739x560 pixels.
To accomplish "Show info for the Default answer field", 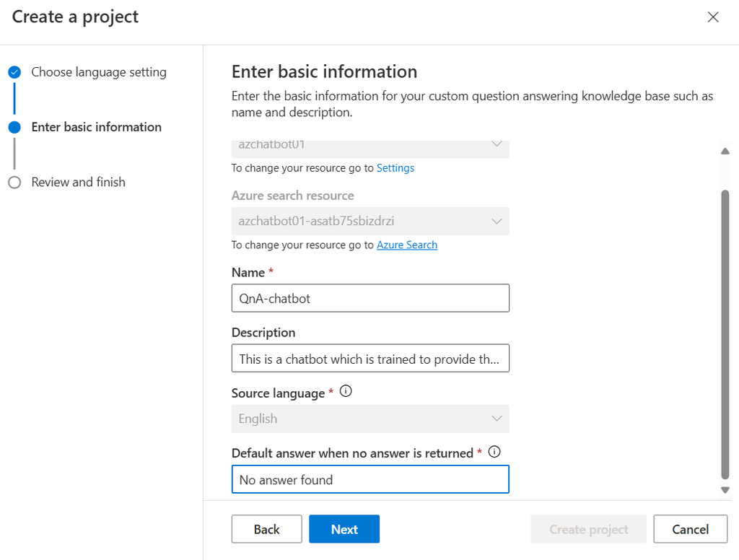I will tap(494, 452).
